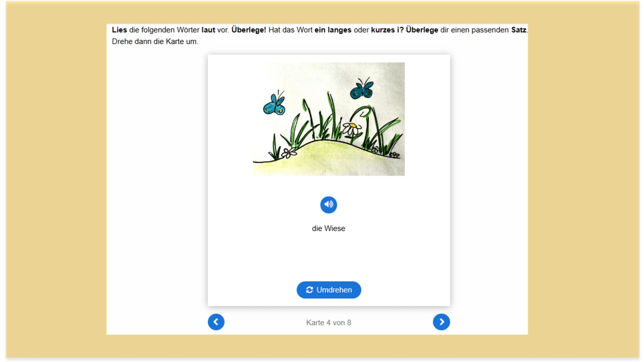Select the word label "die Wiese"
Viewport: 644px width, 362px height.
coord(328,228)
